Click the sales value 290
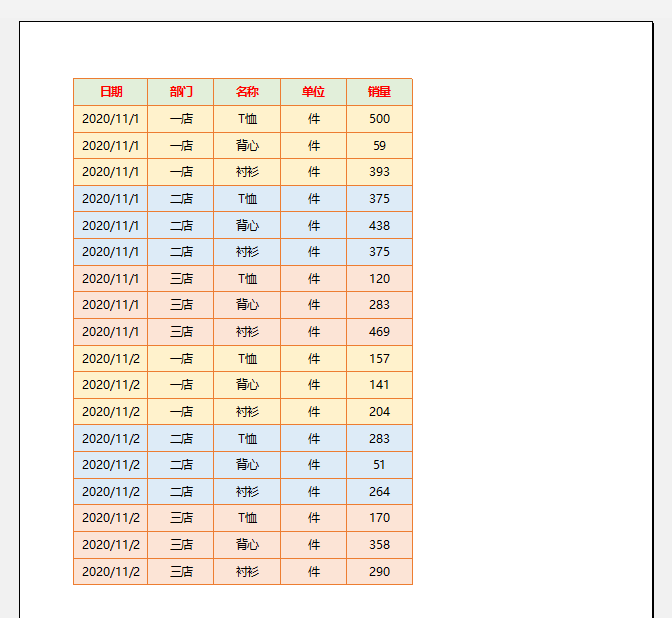 tap(379, 572)
